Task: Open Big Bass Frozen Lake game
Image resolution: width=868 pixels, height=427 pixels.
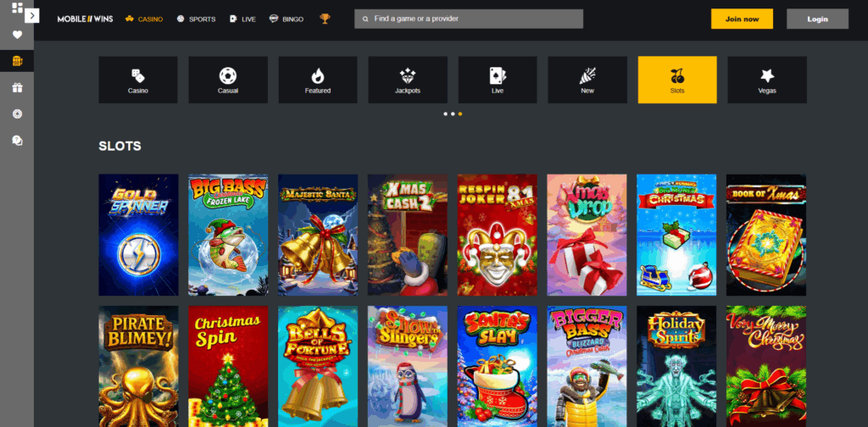Action: pyautogui.click(x=228, y=235)
